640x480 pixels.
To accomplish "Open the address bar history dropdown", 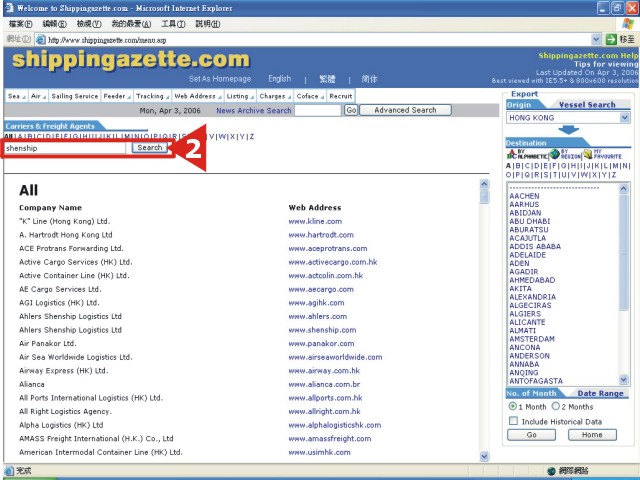I will tap(596, 40).
